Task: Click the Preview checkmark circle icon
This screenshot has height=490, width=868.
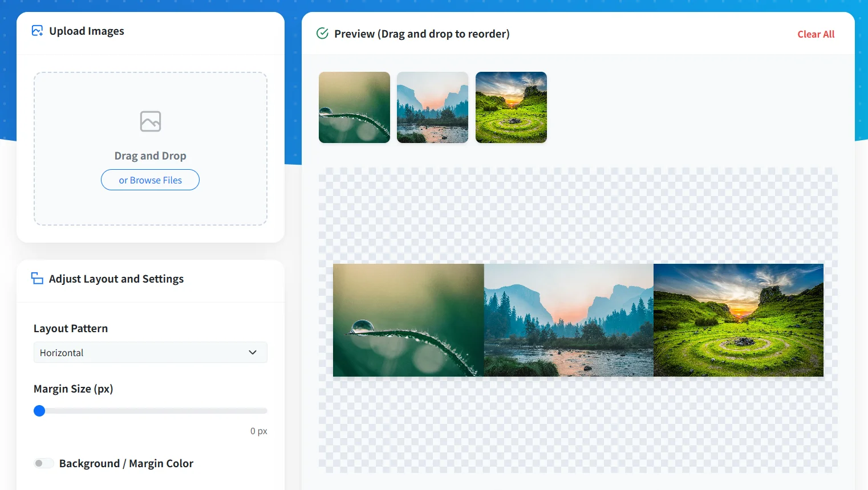Action: [x=322, y=34]
